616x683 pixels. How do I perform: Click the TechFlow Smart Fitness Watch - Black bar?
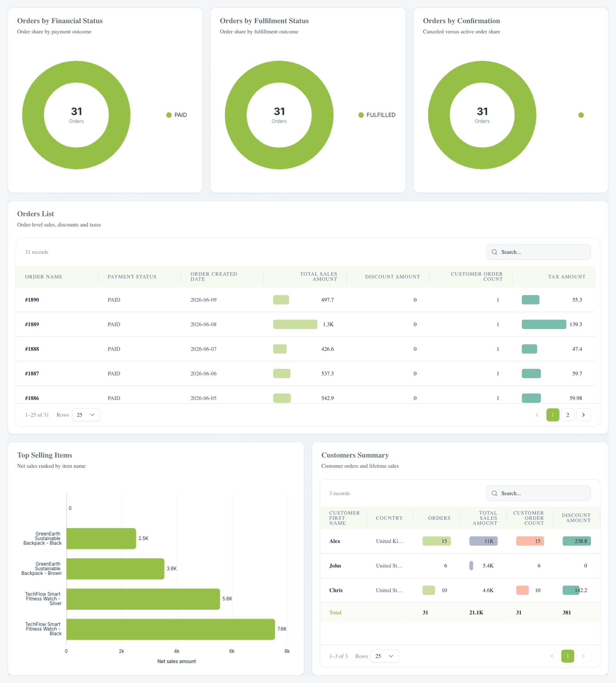tap(171, 629)
